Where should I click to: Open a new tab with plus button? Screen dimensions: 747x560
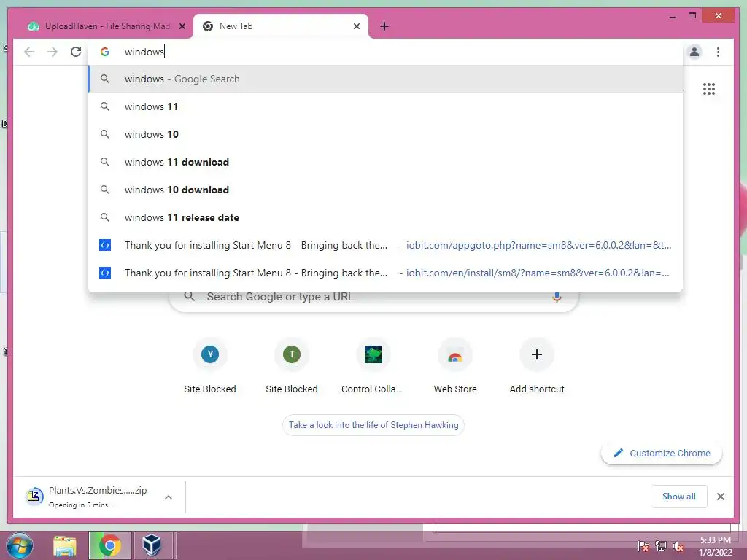[x=384, y=26]
